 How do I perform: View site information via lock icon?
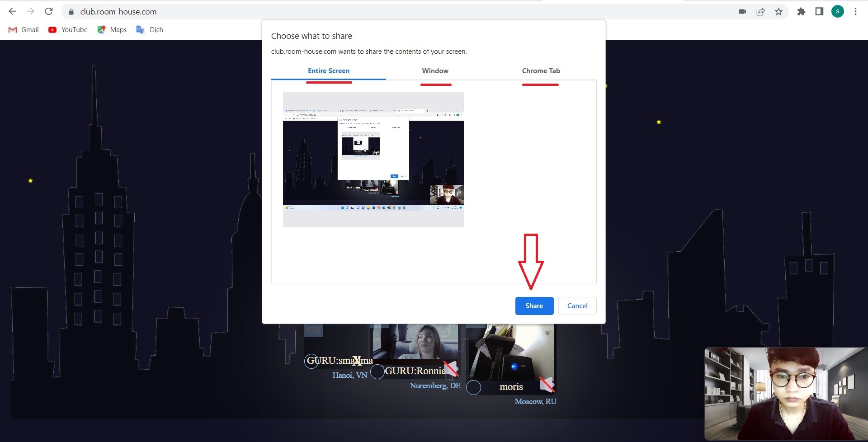pos(71,12)
